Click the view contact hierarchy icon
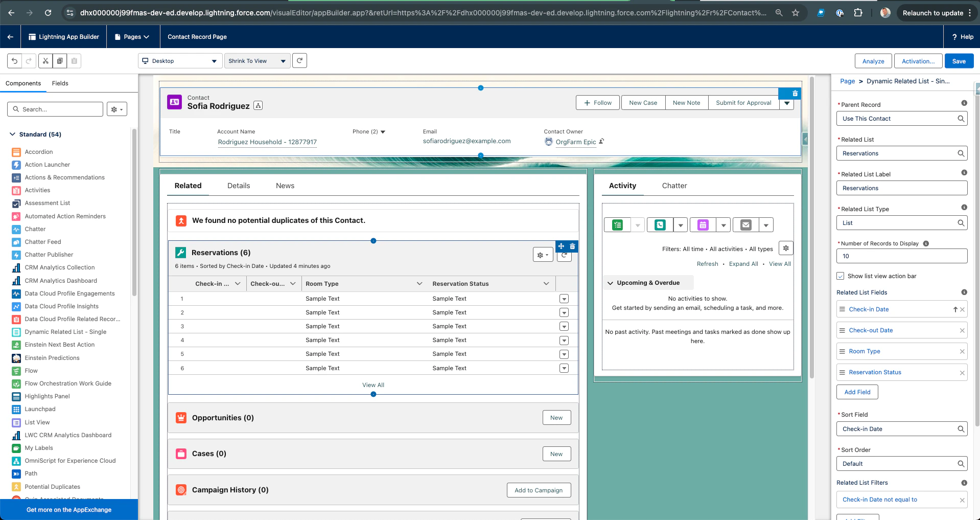 coord(259,106)
